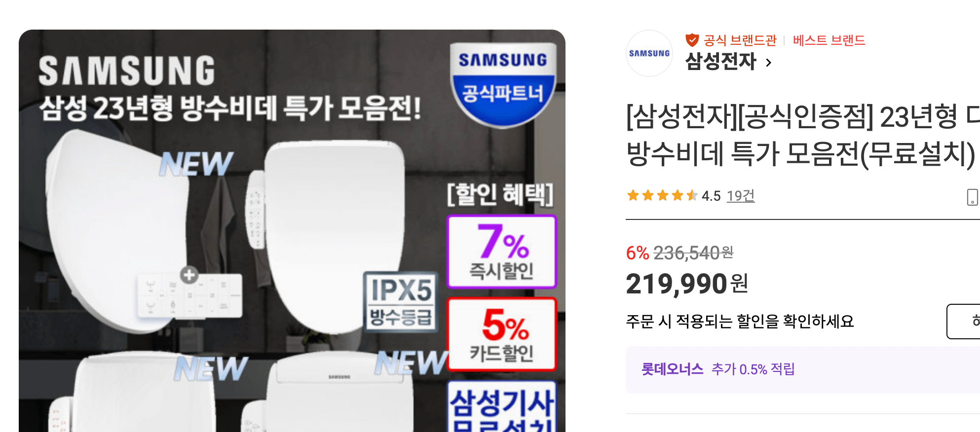Viewport: 980px width, 432px height.
Task: Open the 19건 reviews link
Action: point(741,196)
